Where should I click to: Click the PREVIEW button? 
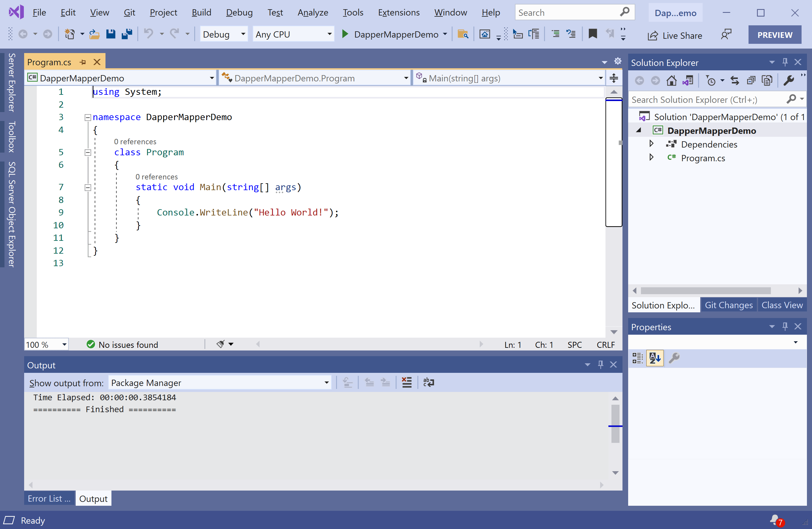click(775, 35)
